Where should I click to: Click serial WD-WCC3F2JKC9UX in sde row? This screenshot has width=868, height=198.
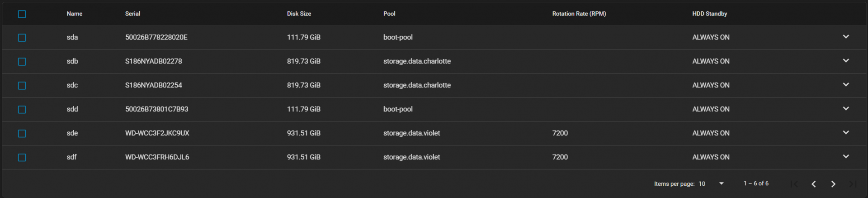[x=157, y=133]
